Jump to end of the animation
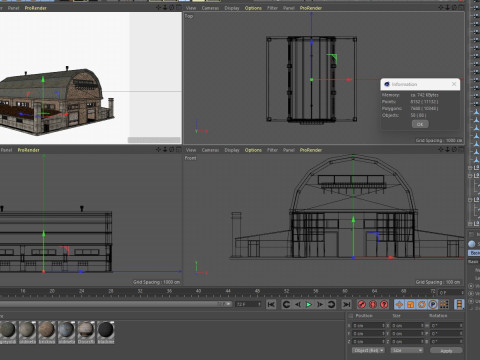This screenshot has width=480, height=360. click(x=347, y=304)
